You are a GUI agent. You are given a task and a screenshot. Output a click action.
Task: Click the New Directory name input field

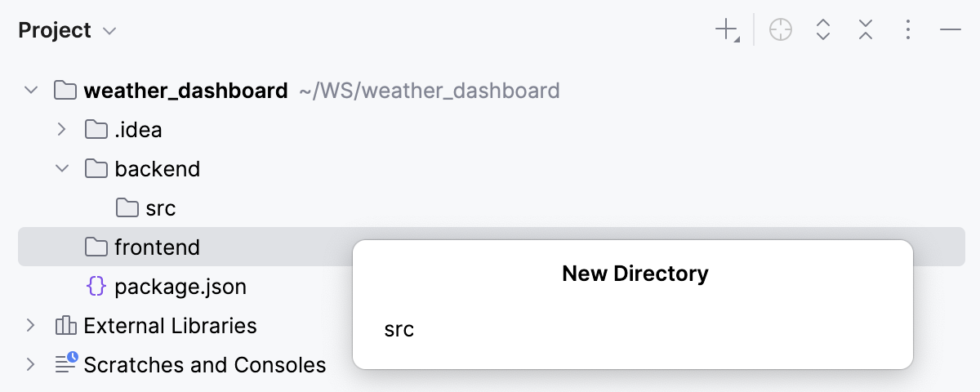pos(633,330)
